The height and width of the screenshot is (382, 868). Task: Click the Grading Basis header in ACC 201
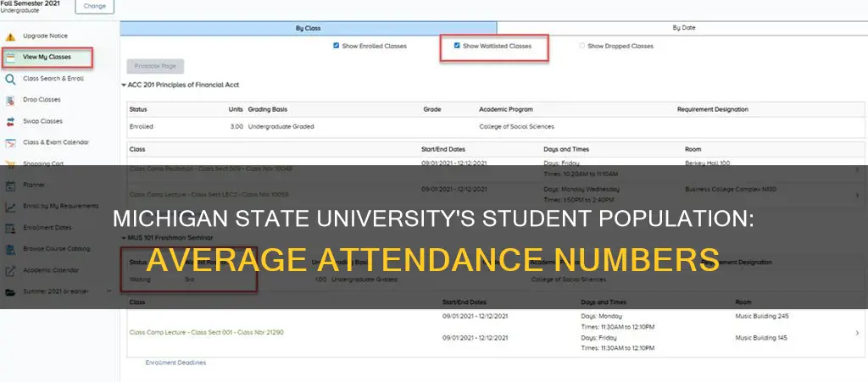267,109
